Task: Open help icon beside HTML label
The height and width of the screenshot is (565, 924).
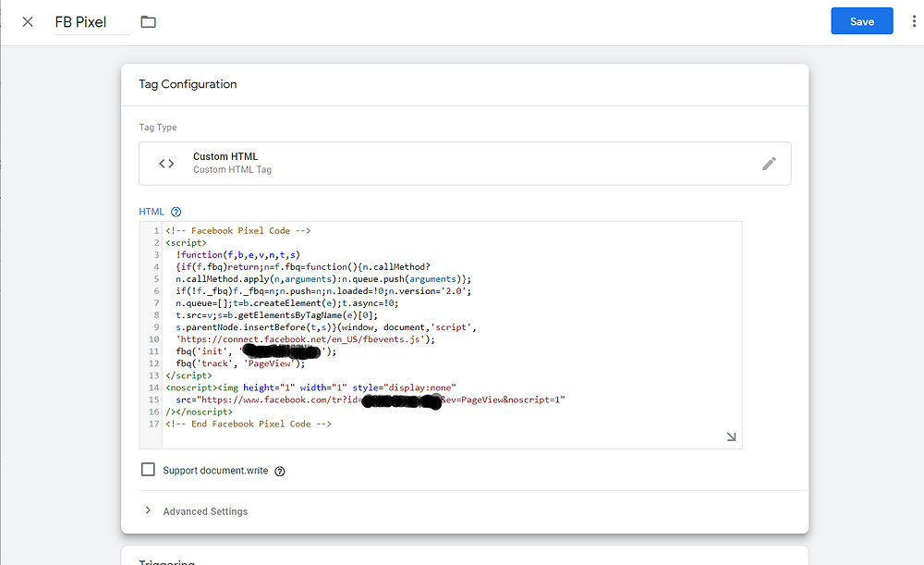Action: pyautogui.click(x=176, y=212)
